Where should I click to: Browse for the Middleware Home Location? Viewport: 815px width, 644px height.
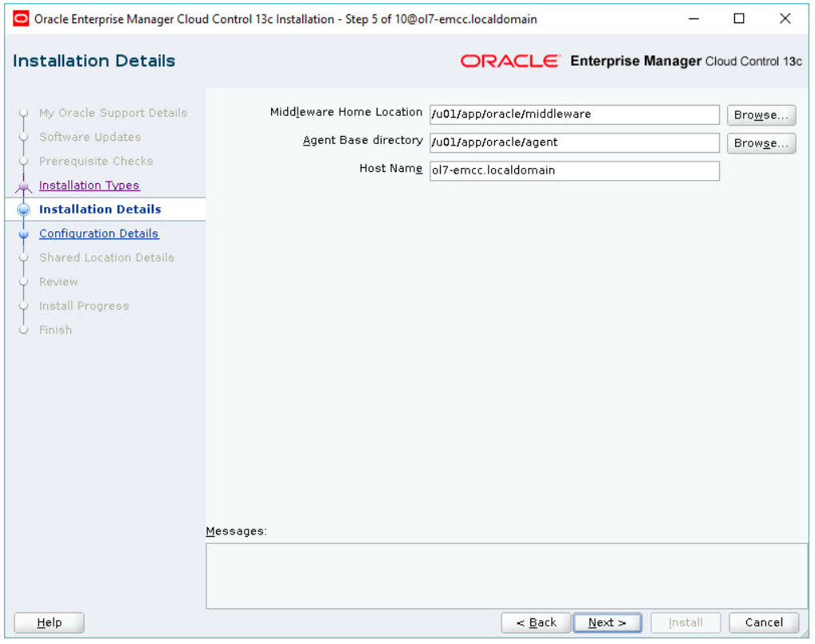pyautogui.click(x=761, y=115)
